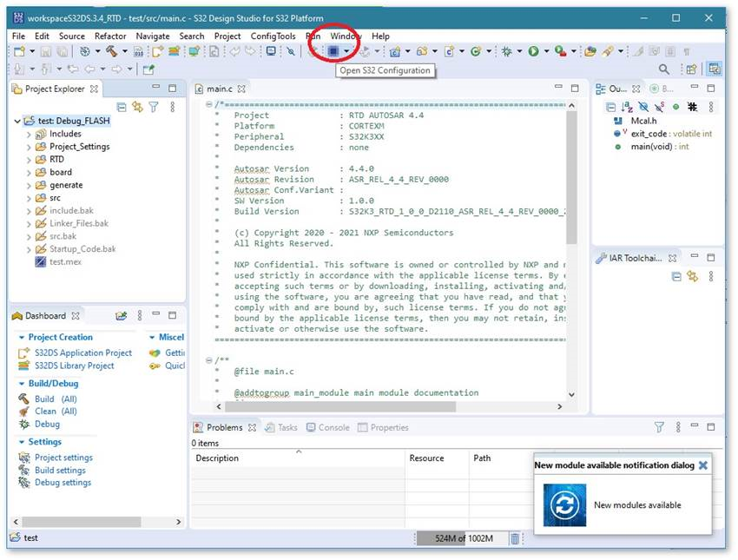738x560 pixels.
Task: Click the Open Perspective toolbar icon
Action: click(x=691, y=69)
